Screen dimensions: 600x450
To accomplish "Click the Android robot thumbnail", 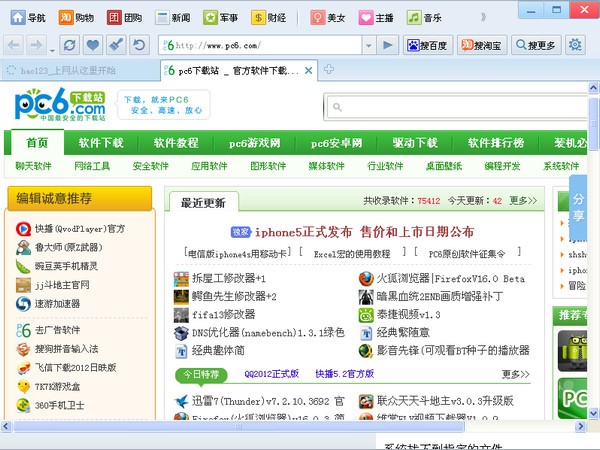I will tap(572, 351).
